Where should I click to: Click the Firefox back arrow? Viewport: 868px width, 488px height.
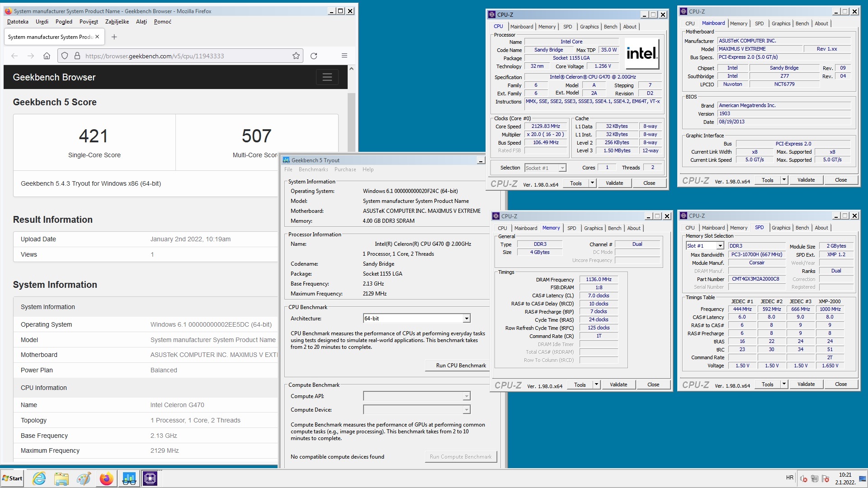point(14,56)
